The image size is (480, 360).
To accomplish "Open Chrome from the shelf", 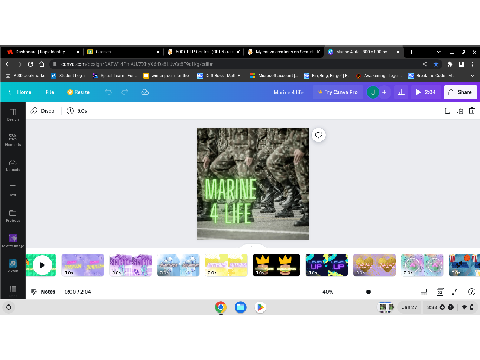I will click(221, 307).
